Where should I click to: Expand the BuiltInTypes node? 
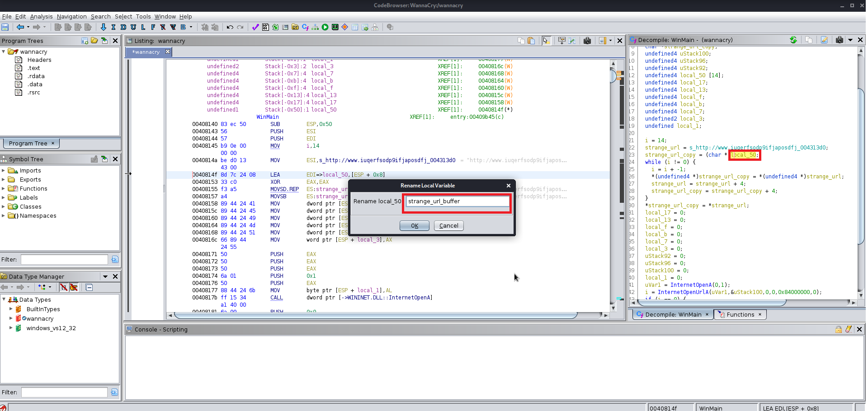[11, 309]
